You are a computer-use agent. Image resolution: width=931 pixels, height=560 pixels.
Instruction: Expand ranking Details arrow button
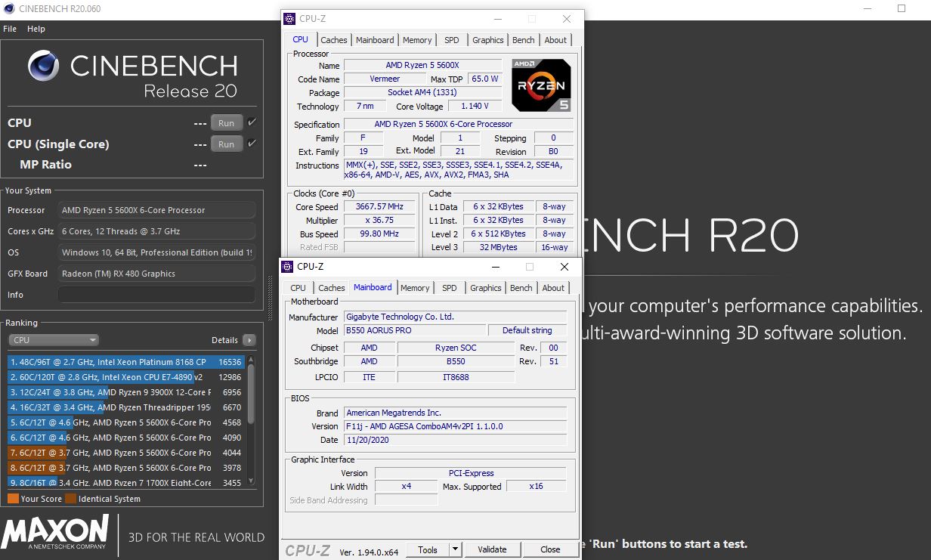(249, 340)
